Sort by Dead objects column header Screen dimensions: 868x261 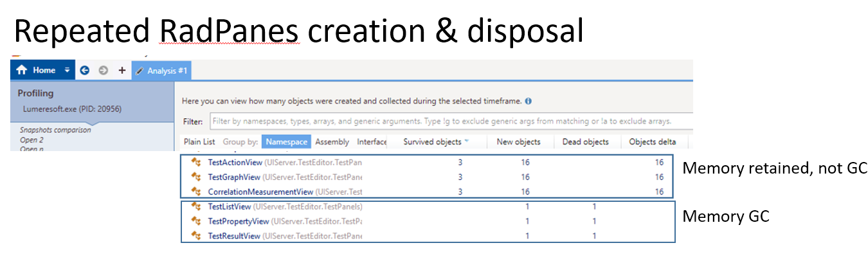(586, 141)
